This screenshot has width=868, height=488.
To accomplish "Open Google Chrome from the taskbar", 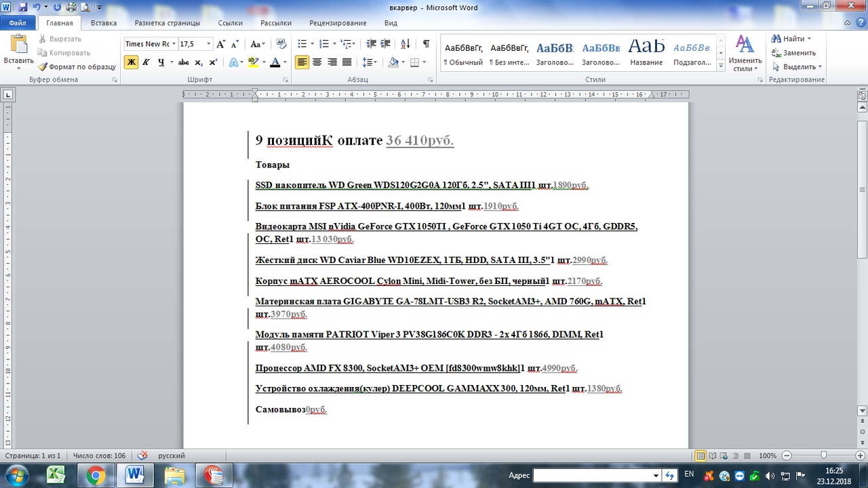I will 95,476.
